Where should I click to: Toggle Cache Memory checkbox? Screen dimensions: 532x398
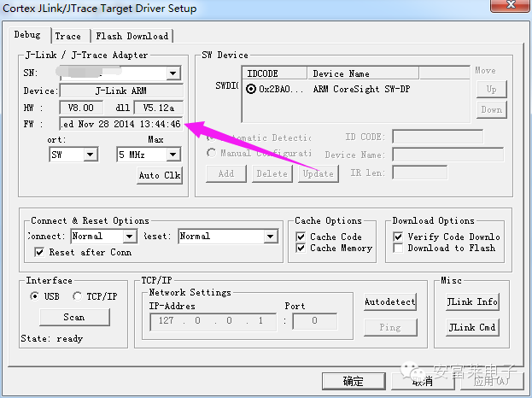pos(301,248)
